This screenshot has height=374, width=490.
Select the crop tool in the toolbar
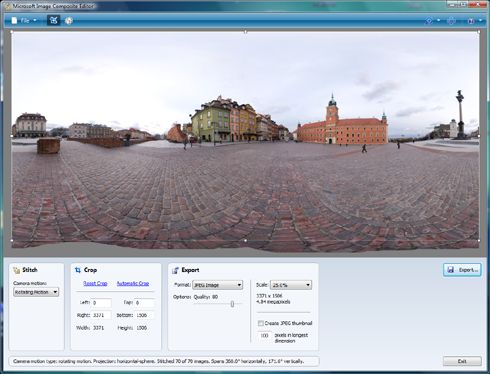click(x=53, y=20)
